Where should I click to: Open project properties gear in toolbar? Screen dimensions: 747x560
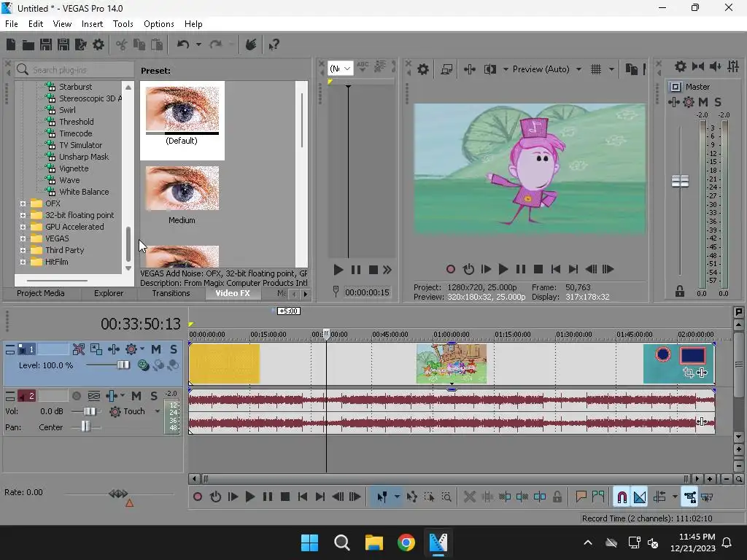(98, 44)
